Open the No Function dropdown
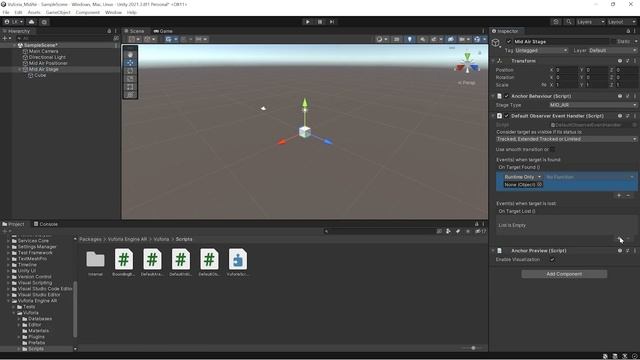 click(590, 177)
